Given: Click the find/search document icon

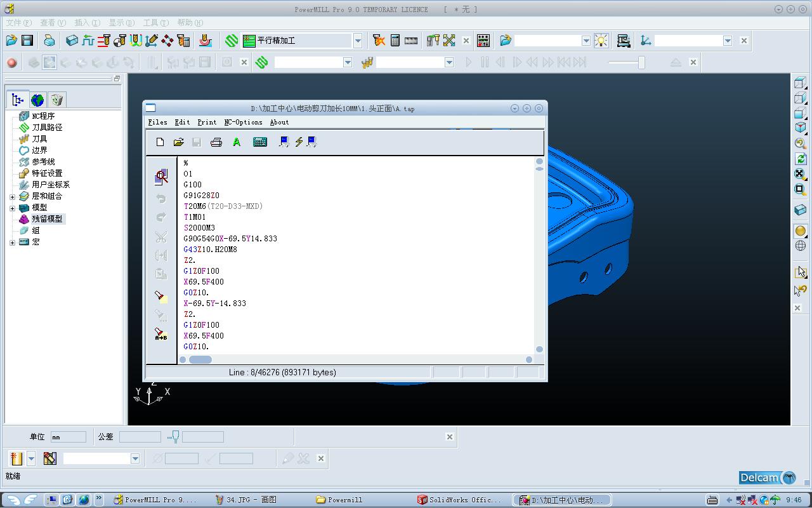Looking at the screenshot, I should (161, 177).
